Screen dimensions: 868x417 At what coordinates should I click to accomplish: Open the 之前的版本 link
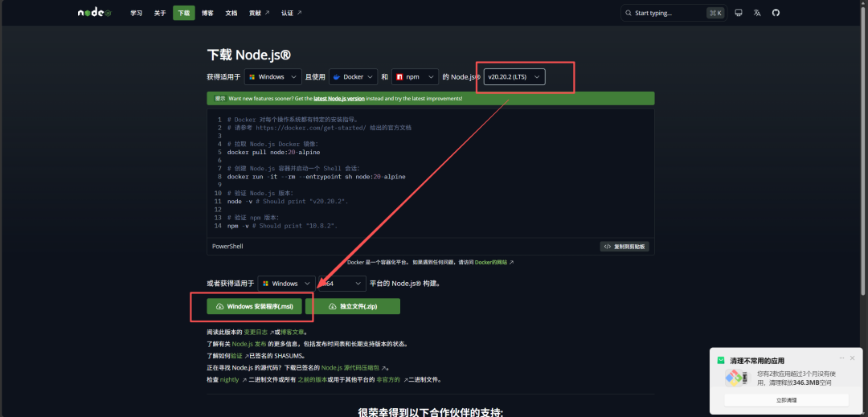(312, 380)
